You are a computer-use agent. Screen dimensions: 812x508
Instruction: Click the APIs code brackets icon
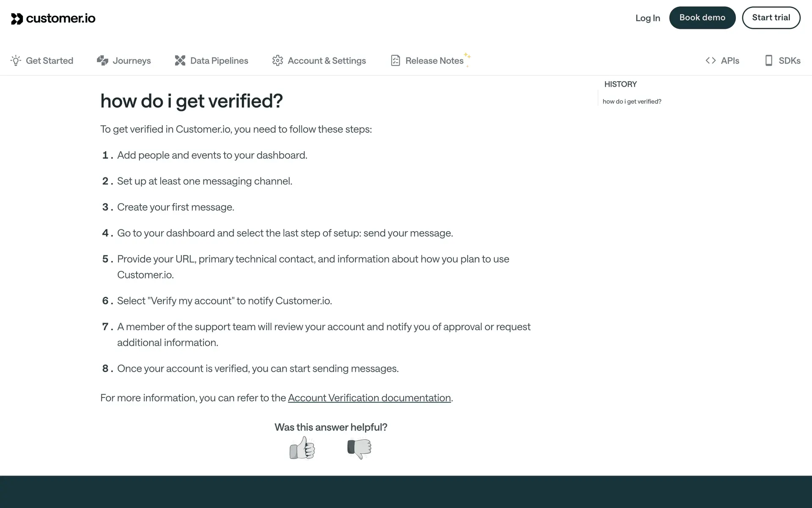pos(710,61)
